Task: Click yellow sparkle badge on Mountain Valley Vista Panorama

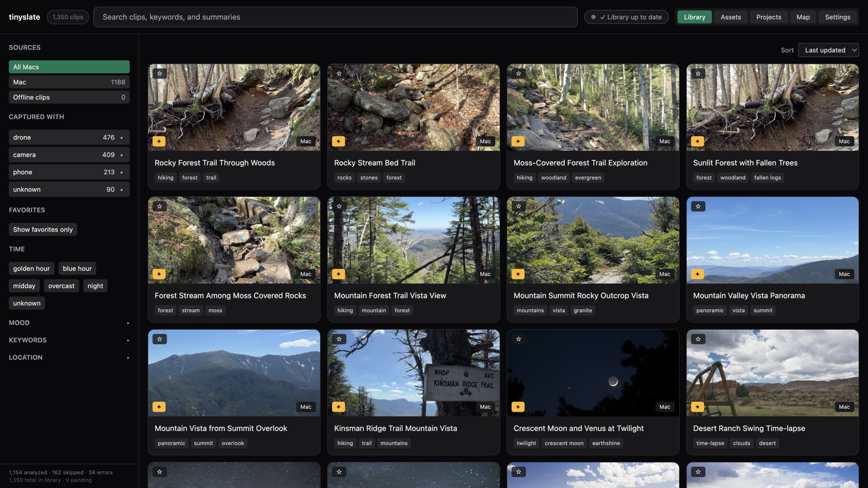Action: pyautogui.click(x=698, y=274)
